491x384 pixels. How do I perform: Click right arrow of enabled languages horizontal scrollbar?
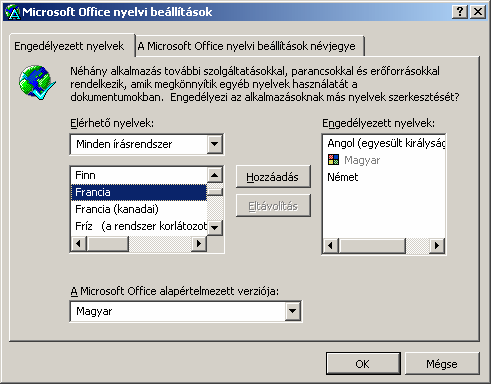(x=437, y=246)
